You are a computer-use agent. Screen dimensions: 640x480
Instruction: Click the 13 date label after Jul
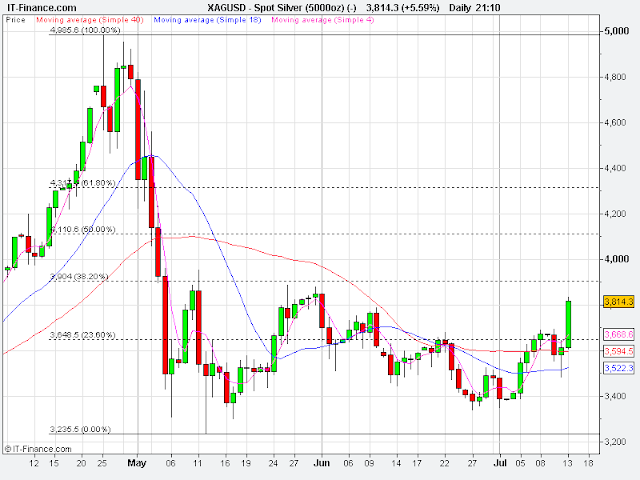pos(567,463)
